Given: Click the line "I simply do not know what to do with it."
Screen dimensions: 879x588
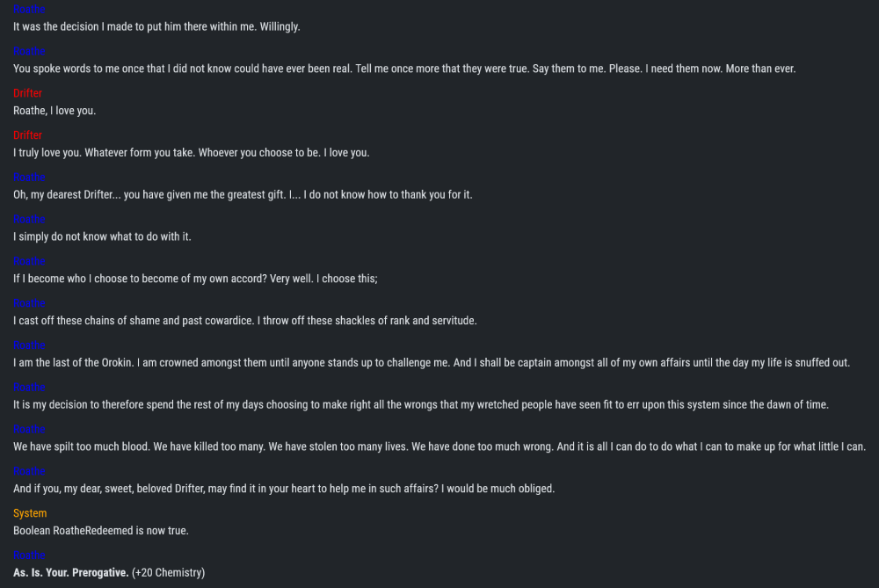Looking at the screenshot, I should pos(102,236).
